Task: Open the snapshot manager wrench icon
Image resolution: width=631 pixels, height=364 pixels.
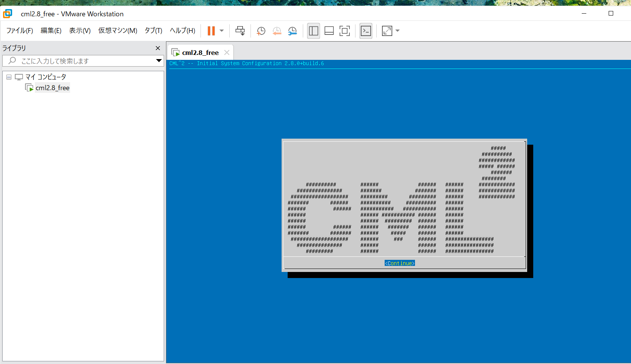Action: [293, 31]
